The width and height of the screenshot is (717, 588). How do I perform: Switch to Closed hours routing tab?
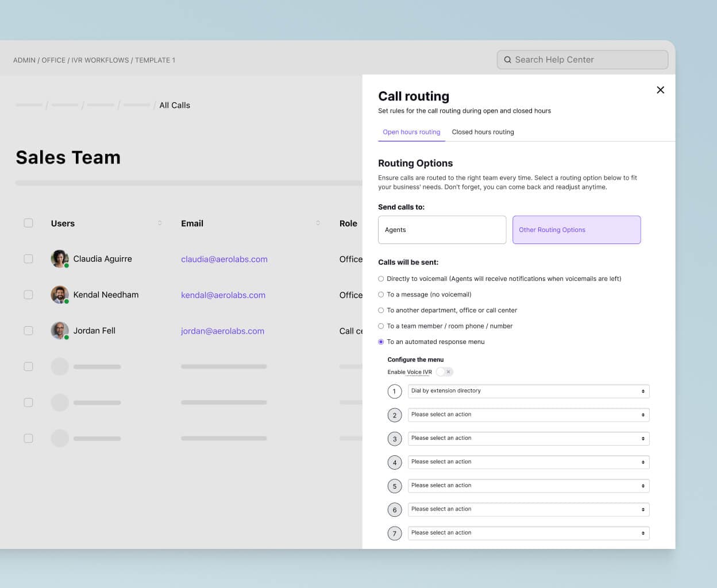click(x=483, y=132)
